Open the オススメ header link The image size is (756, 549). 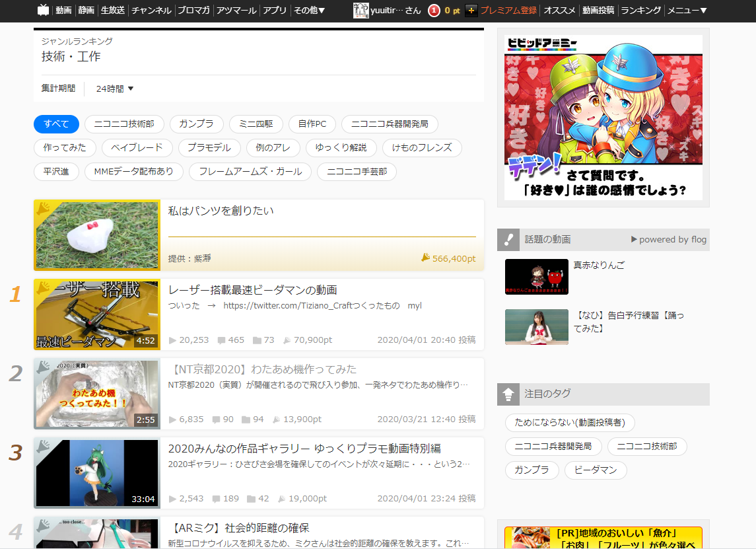tap(560, 10)
